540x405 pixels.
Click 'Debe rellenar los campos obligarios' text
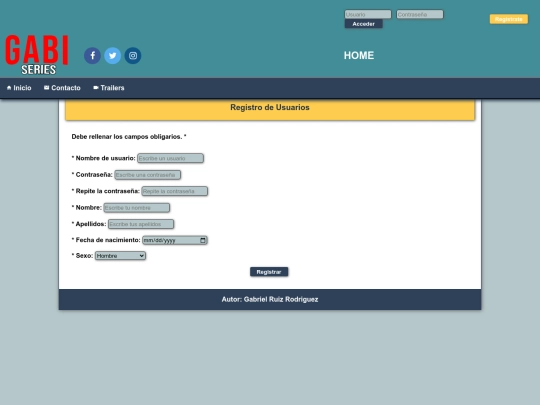(x=129, y=137)
